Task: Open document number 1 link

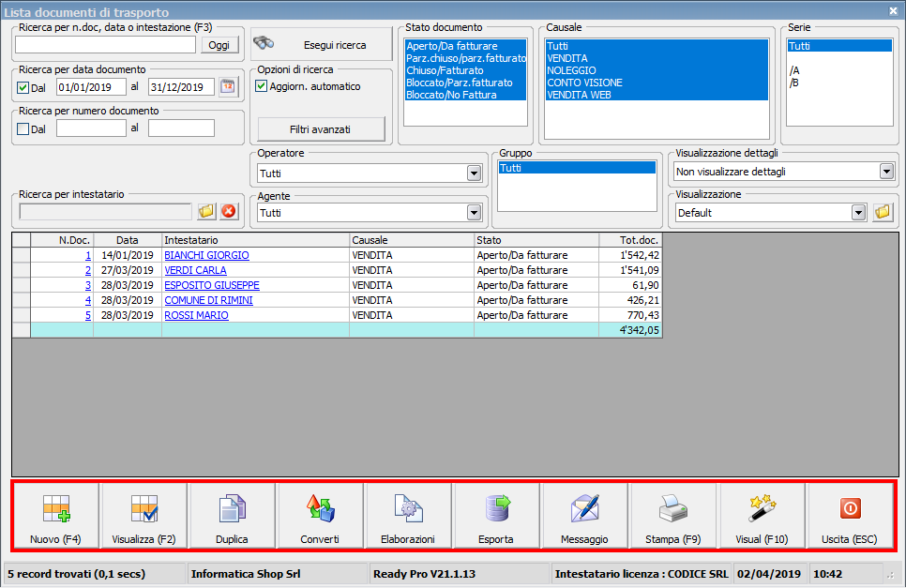Action: click(88, 255)
